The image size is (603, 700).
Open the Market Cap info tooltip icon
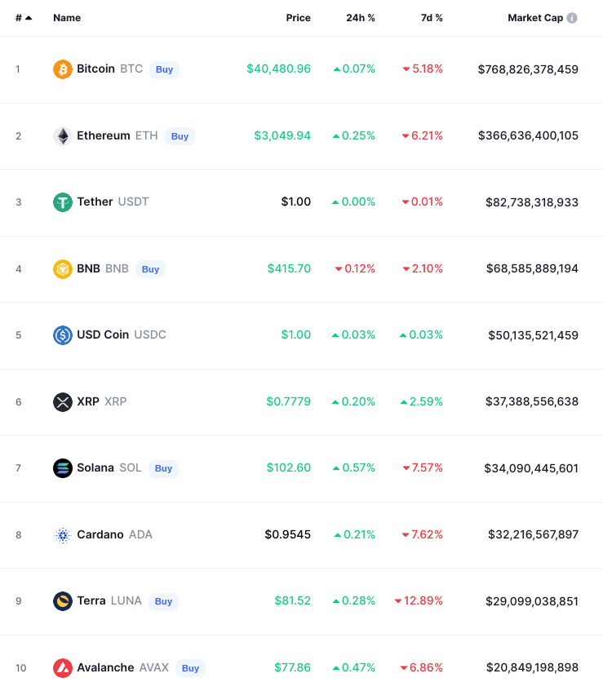[x=572, y=18]
